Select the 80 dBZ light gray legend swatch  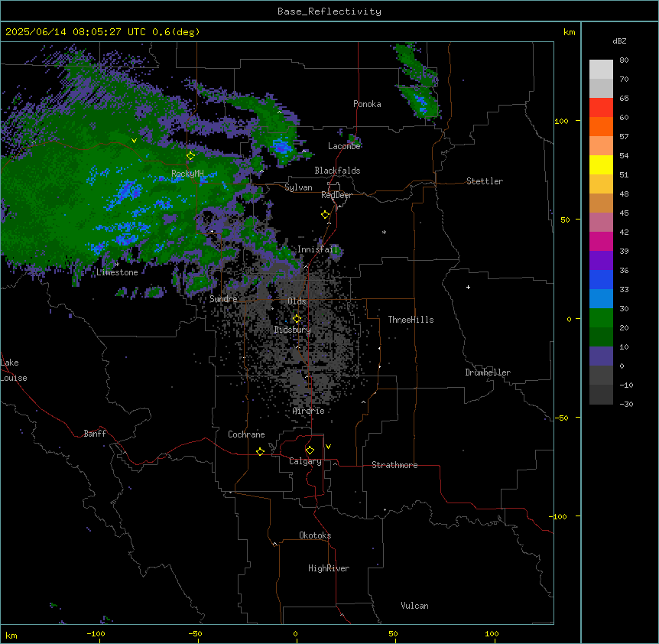pyautogui.click(x=601, y=70)
